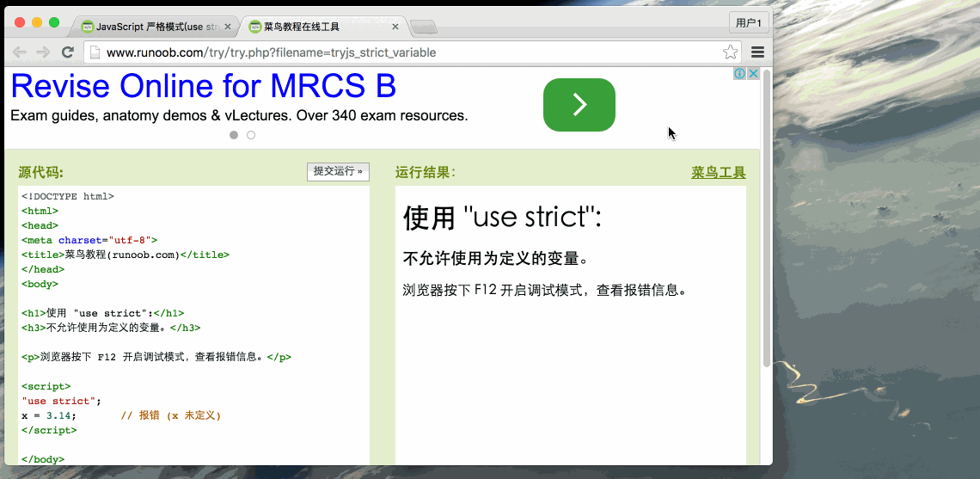This screenshot has height=479, width=980.
Task: Reload the page with refresh icon
Action: click(x=68, y=52)
